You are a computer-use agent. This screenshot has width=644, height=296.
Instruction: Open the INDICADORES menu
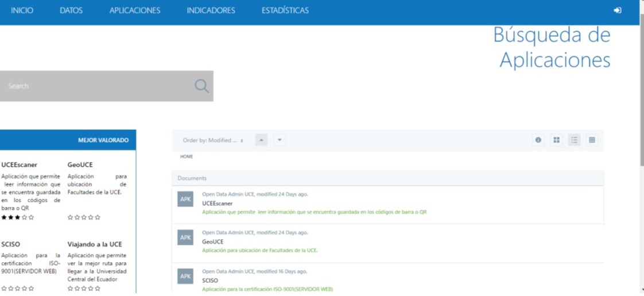(x=211, y=10)
